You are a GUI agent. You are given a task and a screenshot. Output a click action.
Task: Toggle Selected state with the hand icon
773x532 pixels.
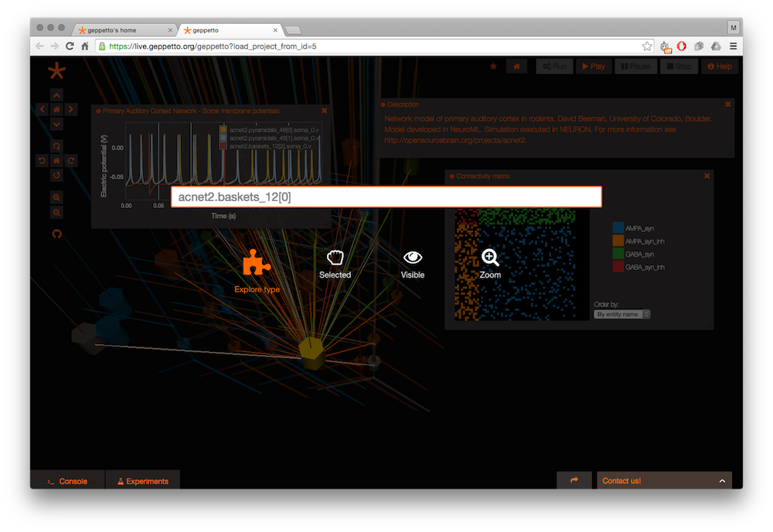(335, 257)
